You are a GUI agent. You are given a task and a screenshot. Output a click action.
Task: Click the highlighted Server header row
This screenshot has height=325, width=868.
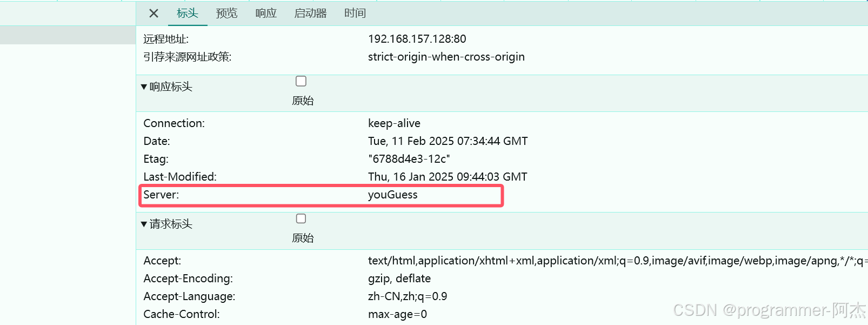point(321,195)
